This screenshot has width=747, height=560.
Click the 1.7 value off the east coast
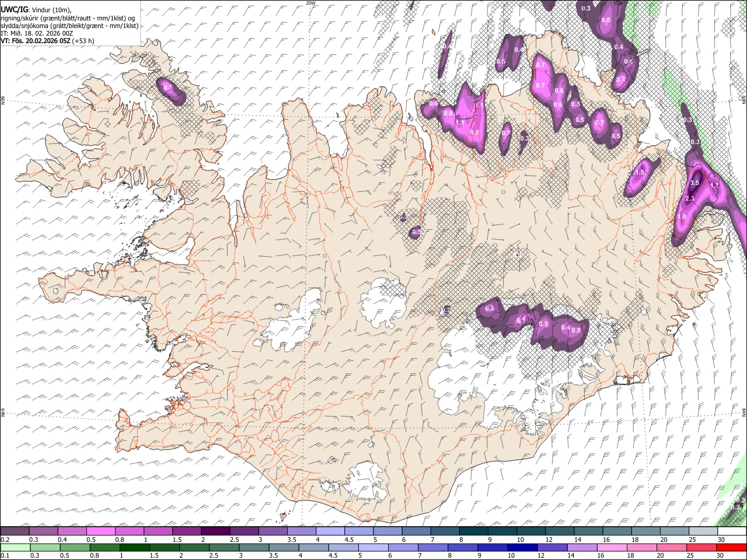(x=714, y=185)
